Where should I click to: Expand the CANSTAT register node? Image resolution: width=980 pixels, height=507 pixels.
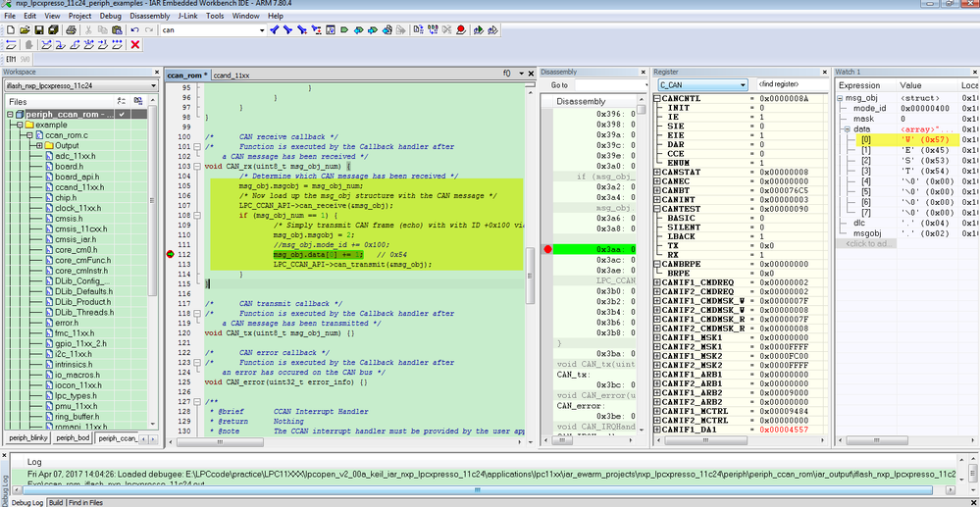(x=657, y=171)
